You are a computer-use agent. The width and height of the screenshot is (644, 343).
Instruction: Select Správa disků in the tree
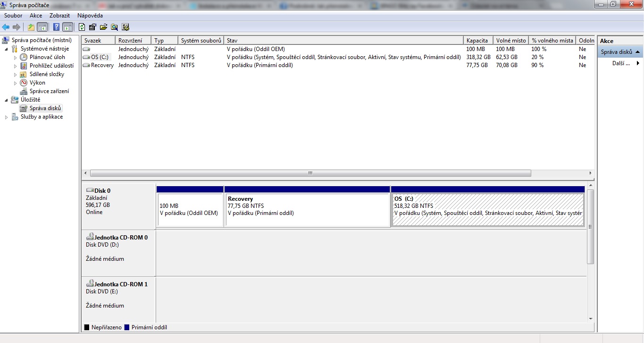click(x=45, y=108)
